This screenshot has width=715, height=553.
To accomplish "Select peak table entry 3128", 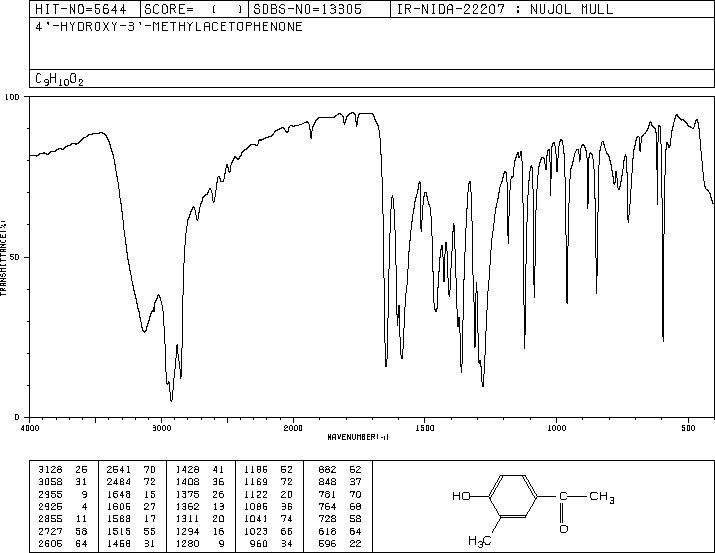I will tap(50, 470).
